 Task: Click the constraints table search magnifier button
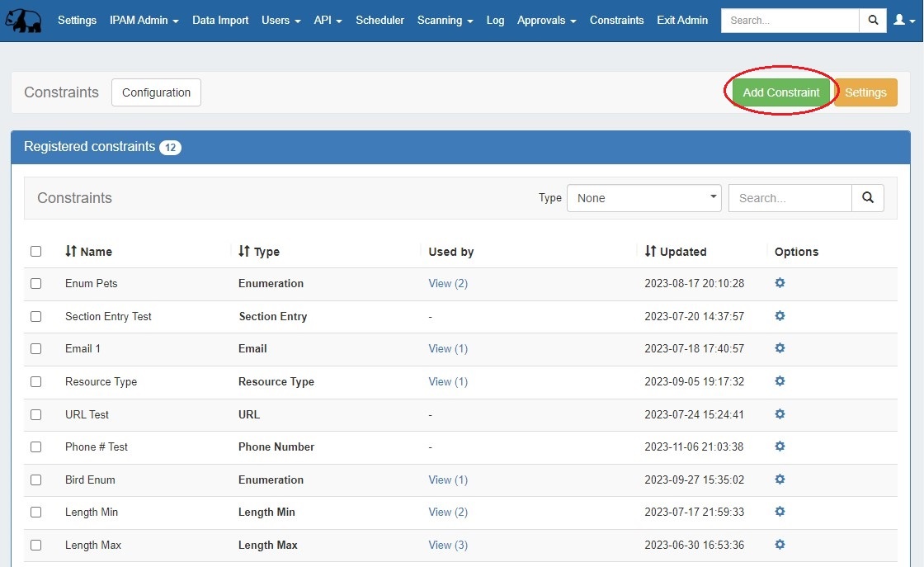[868, 198]
